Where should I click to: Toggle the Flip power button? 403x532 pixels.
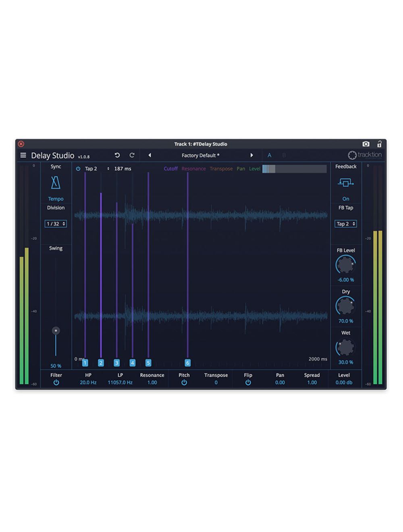248,382
